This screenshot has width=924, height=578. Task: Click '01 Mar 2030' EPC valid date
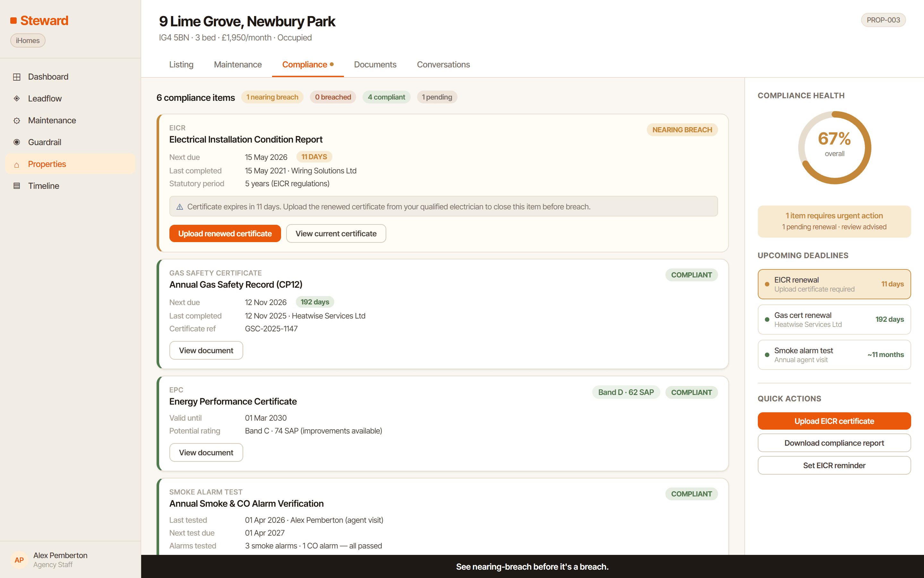pyautogui.click(x=266, y=418)
